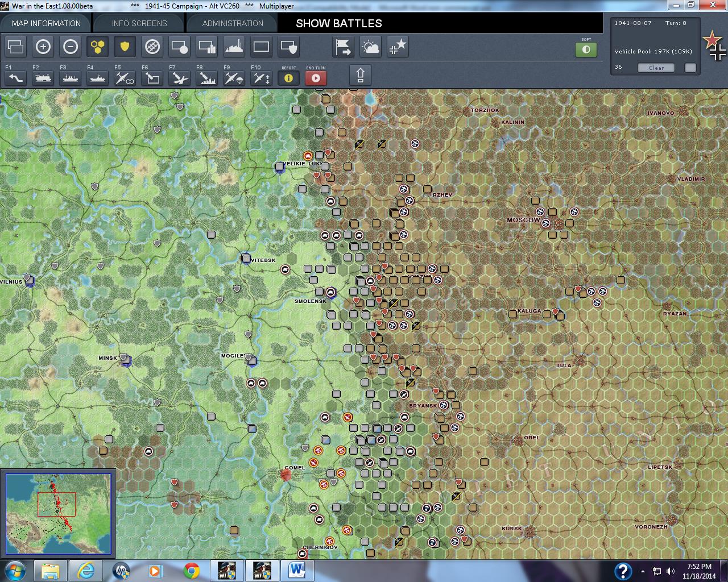The image size is (728, 582).
Task: Click the Vilnius city label on map
Action: 11,282
